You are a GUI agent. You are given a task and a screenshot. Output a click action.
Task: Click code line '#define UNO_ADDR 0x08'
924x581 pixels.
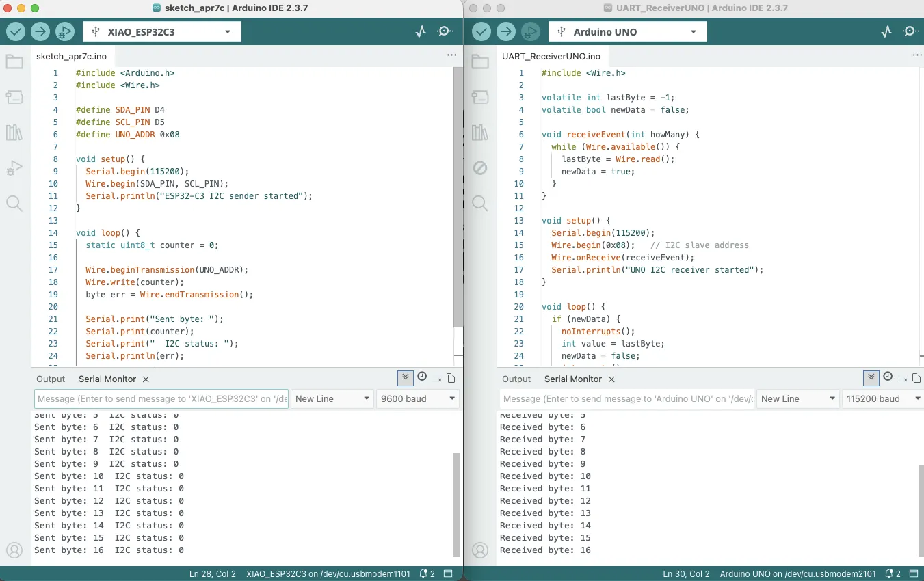(x=127, y=135)
